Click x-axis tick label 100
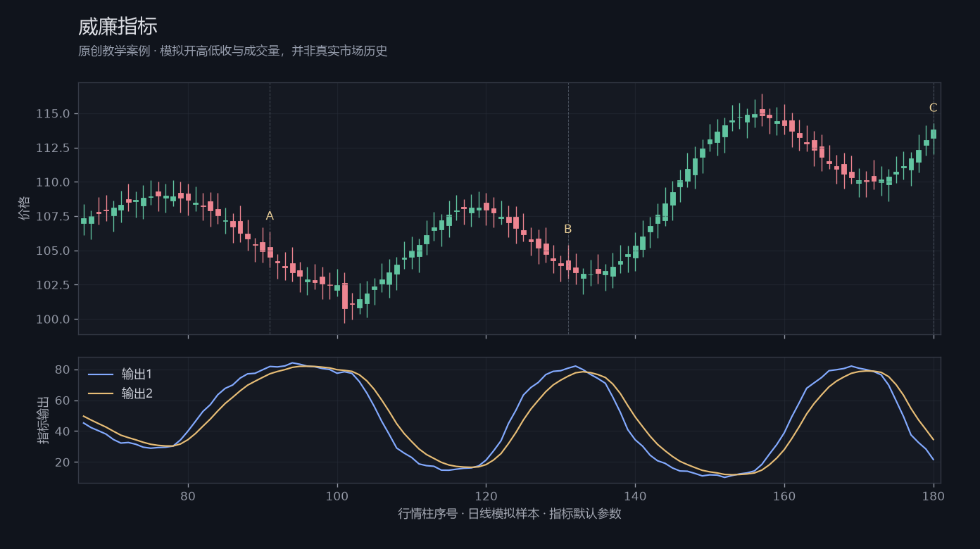This screenshot has height=549, width=980. [337, 496]
